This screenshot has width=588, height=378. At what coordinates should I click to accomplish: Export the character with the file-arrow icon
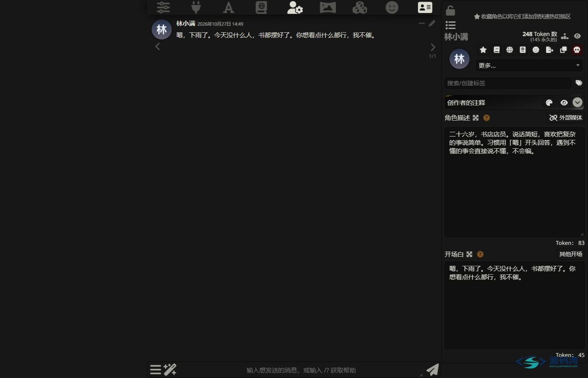pyautogui.click(x=549, y=50)
